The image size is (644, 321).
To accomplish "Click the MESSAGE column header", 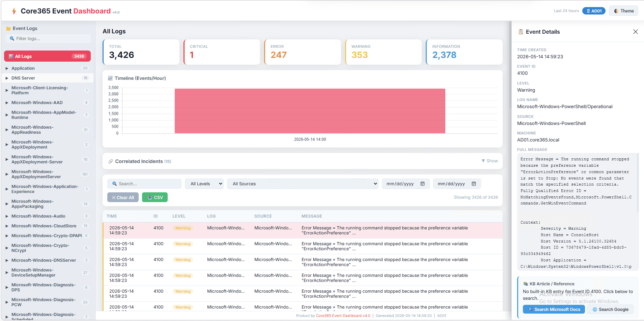I will coord(312,216).
